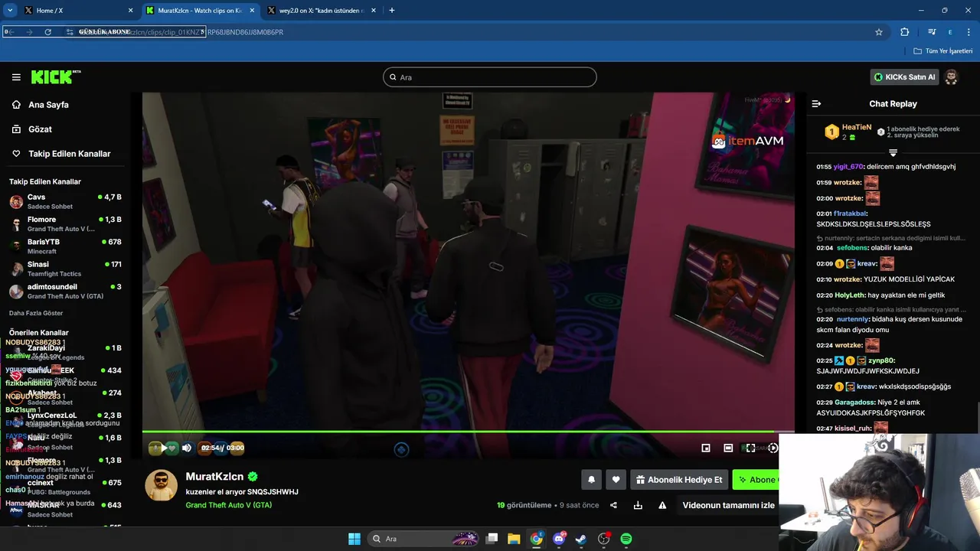
Task: Click username sefobens in chat replay
Action: coord(852,248)
